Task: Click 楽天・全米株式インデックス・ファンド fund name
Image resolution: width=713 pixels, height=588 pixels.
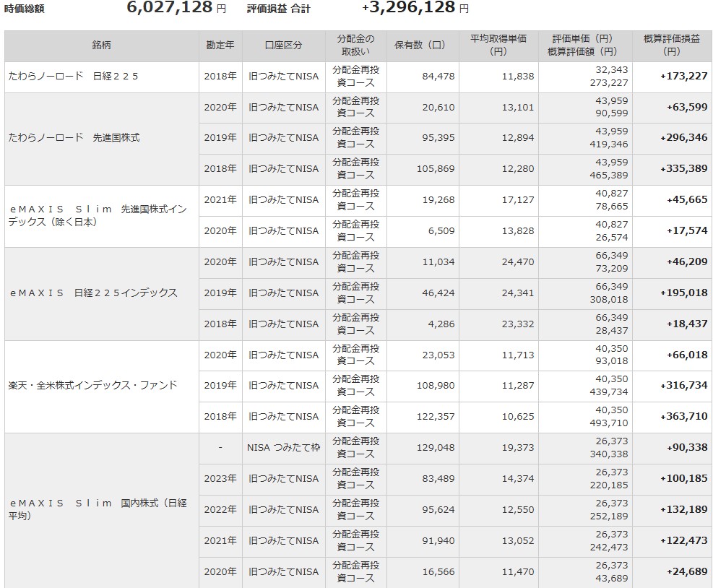Action: [92, 386]
